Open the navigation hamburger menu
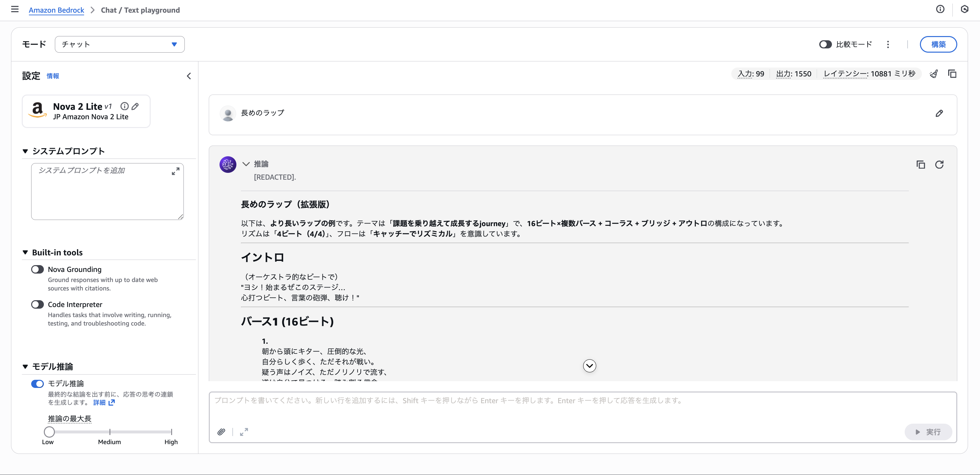Screen dimensions: 980x475 click(x=15, y=9)
